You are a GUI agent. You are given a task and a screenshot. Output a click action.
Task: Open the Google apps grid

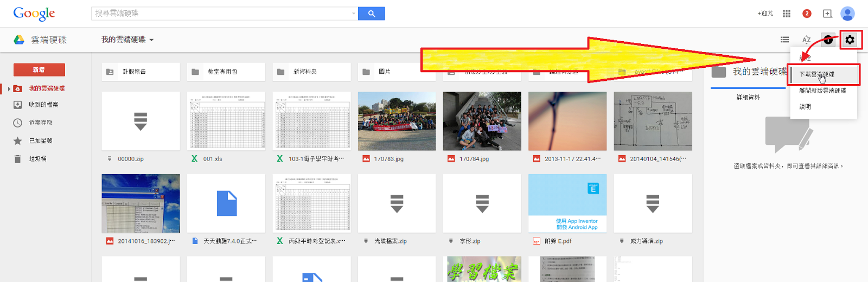pos(787,14)
